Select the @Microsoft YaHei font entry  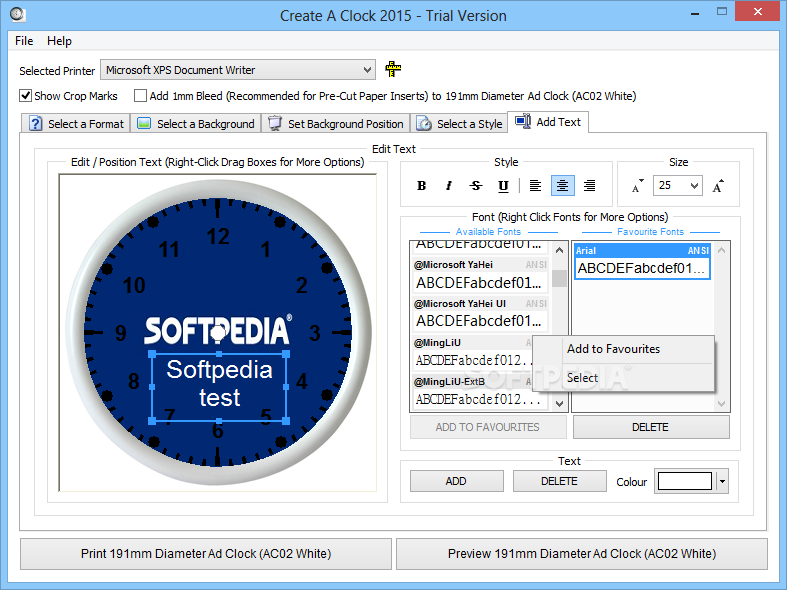(x=480, y=275)
